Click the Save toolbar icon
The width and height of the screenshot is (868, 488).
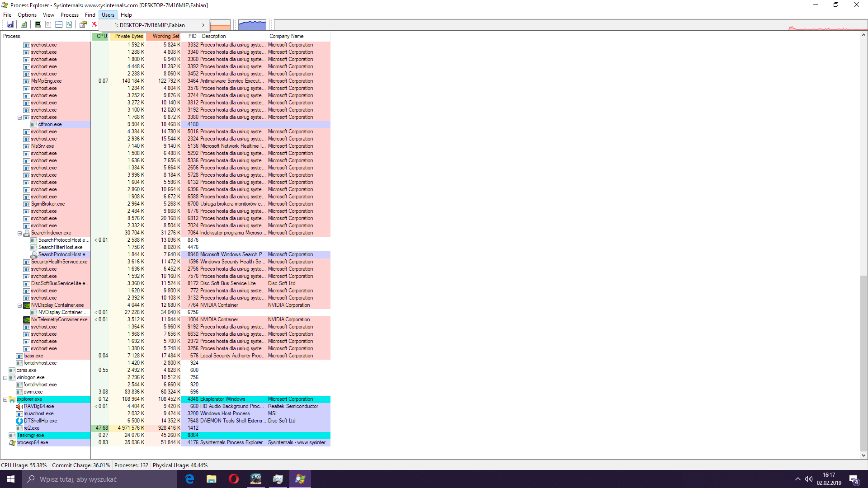[10, 24]
